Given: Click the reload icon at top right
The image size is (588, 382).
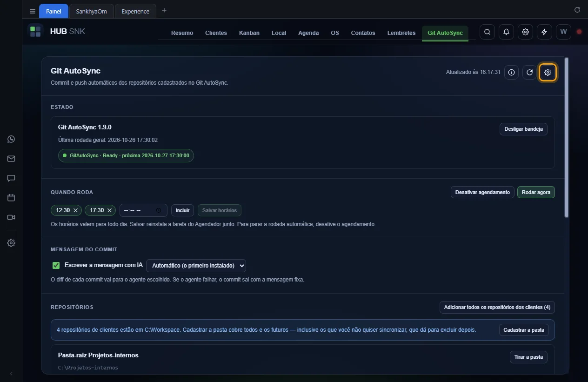Looking at the screenshot, I should pos(577,10).
